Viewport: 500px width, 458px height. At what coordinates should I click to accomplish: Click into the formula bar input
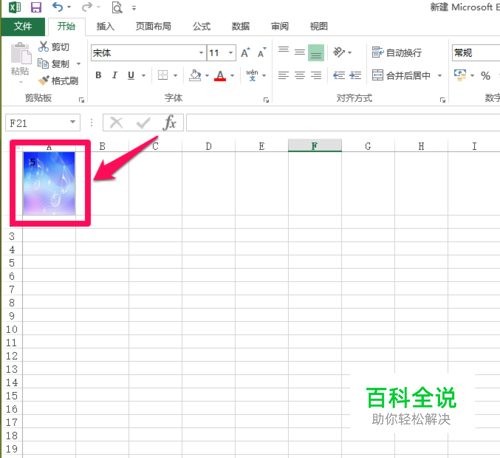click(x=343, y=123)
